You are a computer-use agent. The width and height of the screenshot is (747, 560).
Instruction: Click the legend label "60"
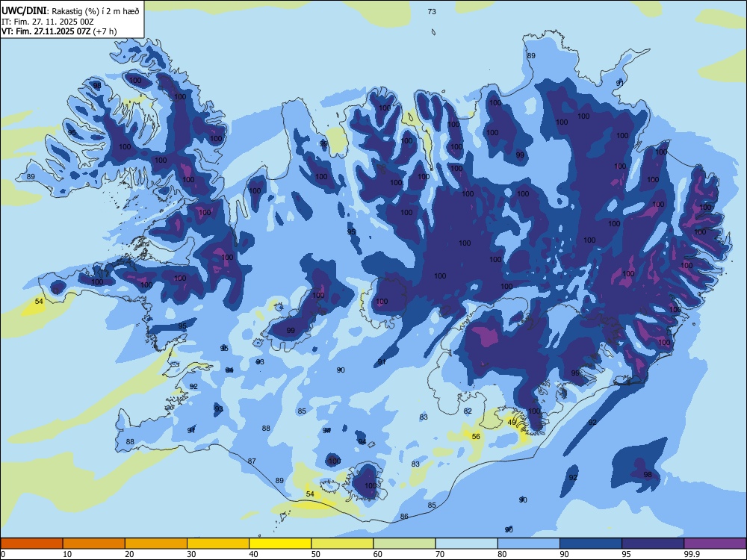[378, 554]
